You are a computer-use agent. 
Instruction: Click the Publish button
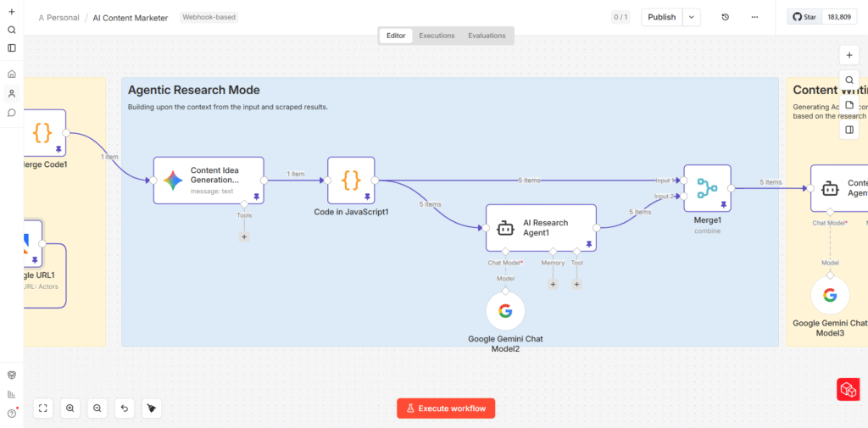pos(662,17)
